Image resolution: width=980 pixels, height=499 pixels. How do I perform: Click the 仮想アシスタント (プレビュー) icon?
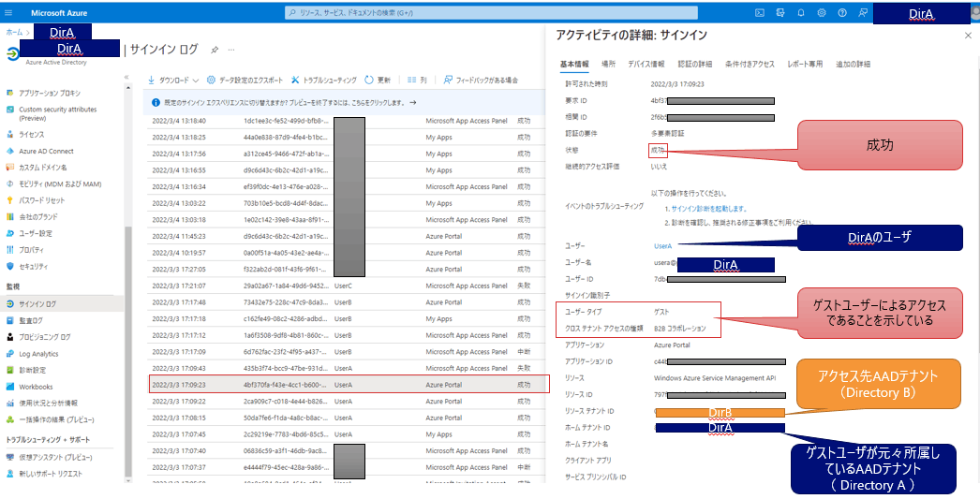pos(9,458)
